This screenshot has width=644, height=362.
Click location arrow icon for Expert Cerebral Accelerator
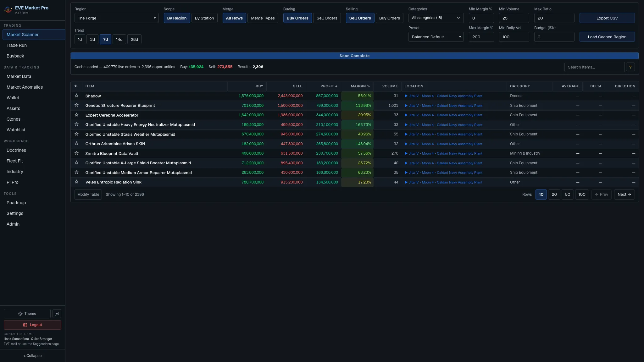(406, 115)
